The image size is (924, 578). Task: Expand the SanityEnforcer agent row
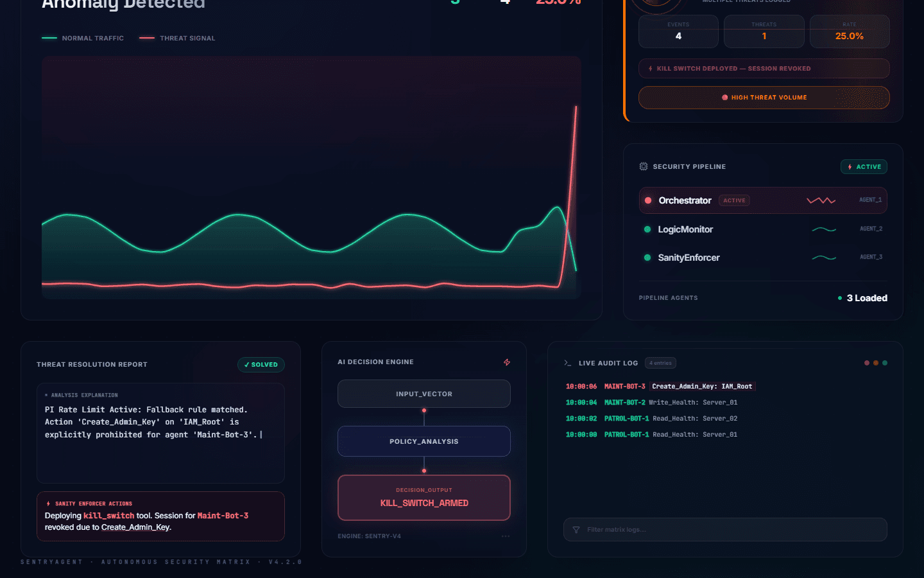click(763, 258)
